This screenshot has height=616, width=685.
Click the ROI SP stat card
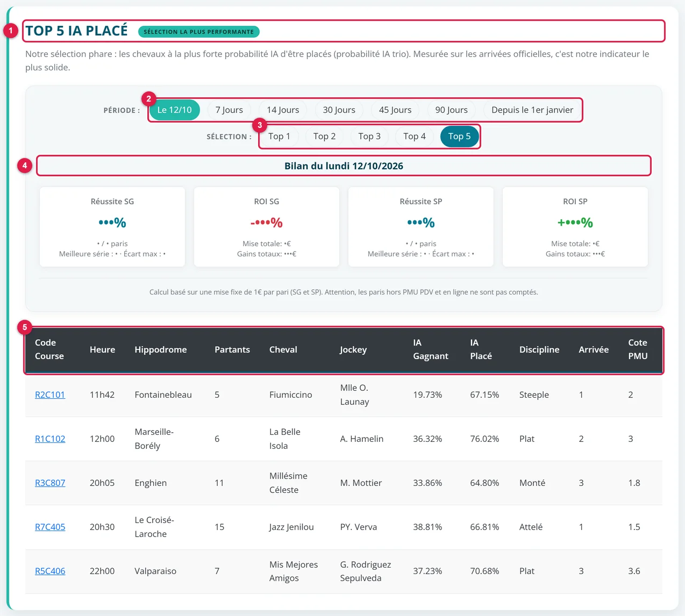[575, 227]
